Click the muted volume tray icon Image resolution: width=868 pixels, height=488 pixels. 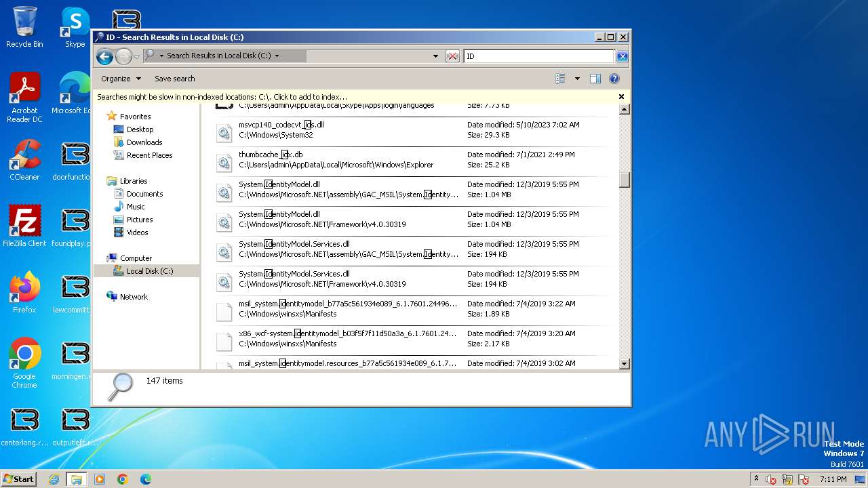771,480
